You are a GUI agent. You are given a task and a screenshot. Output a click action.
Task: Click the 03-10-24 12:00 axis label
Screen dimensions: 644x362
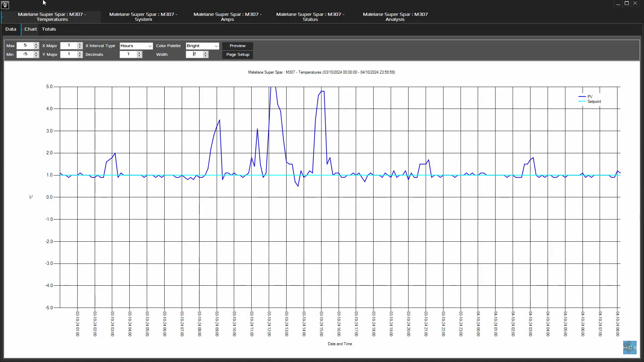click(269, 324)
